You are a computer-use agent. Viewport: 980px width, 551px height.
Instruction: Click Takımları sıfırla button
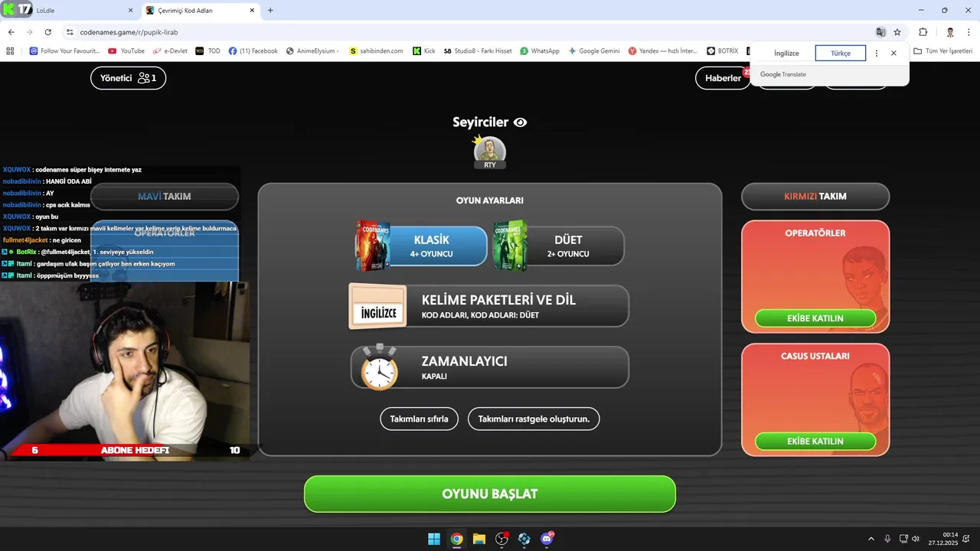point(419,419)
